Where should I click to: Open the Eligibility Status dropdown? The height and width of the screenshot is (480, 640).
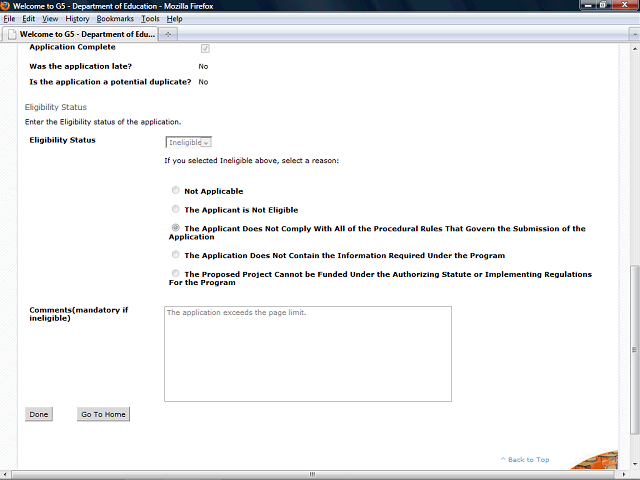pos(189,142)
